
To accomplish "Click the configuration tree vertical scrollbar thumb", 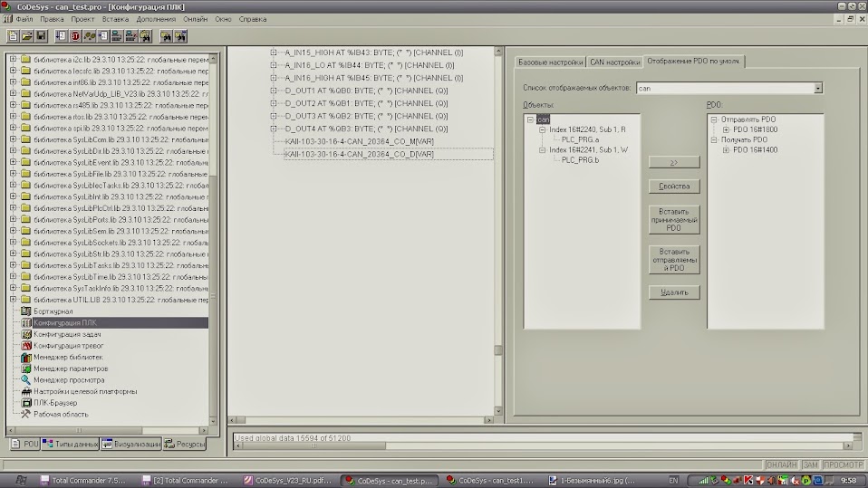I will (497, 349).
